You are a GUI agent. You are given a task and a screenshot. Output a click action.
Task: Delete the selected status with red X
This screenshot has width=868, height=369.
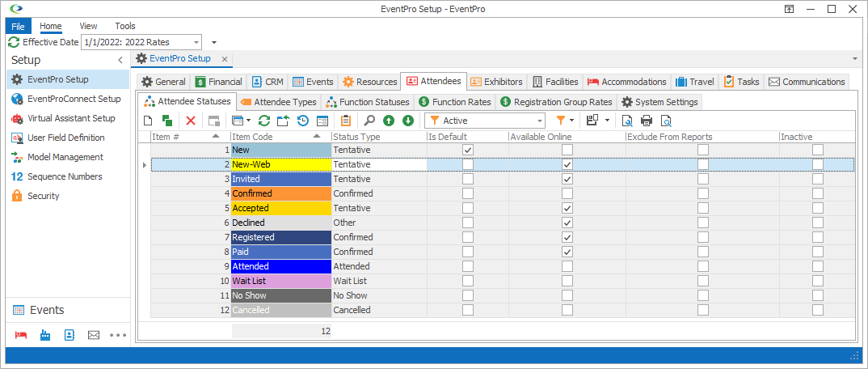coord(191,121)
